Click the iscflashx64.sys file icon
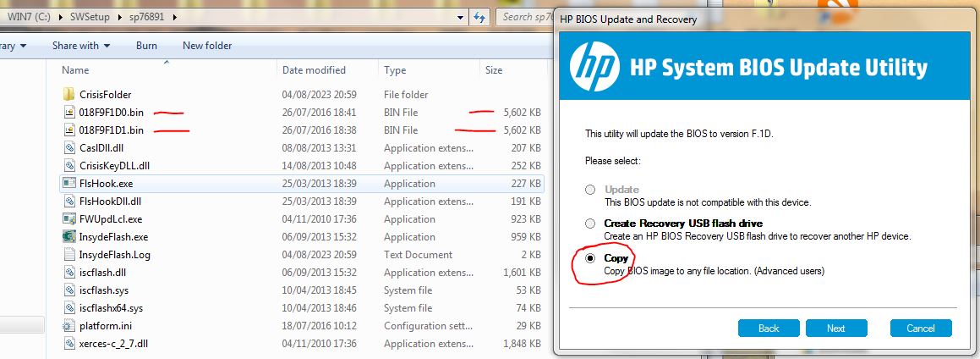 tap(68, 308)
